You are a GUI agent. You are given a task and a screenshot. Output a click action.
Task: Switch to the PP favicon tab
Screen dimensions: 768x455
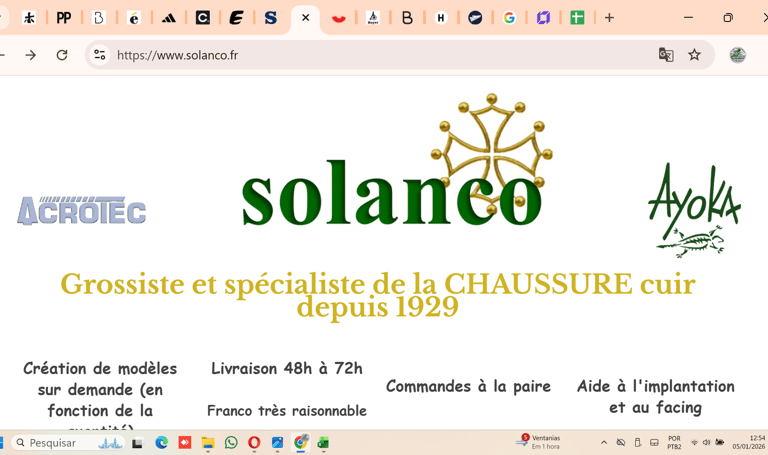click(x=64, y=18)
